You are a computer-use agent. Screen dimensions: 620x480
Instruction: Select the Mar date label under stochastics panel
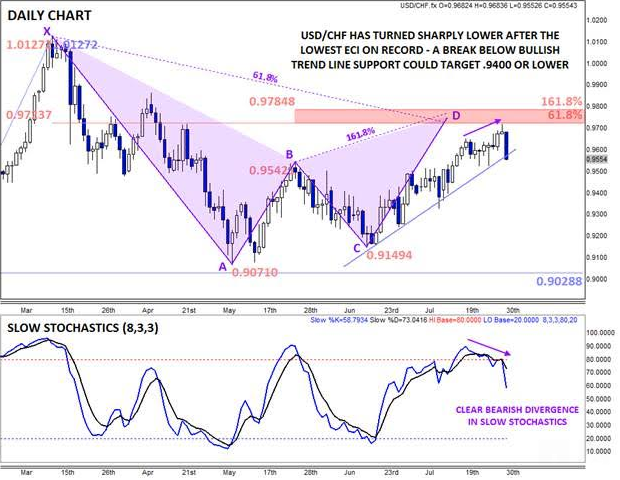click(x=26, y=472)
